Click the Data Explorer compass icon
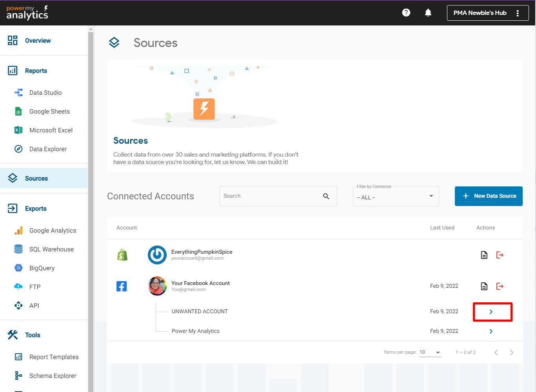This screenshot has height=392, width=536. click(18, 149)
